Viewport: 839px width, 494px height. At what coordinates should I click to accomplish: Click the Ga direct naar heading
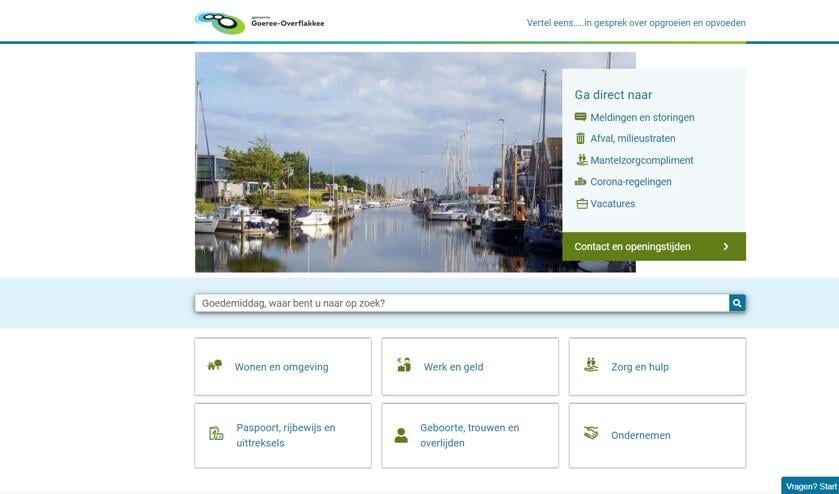pos(613,95)
